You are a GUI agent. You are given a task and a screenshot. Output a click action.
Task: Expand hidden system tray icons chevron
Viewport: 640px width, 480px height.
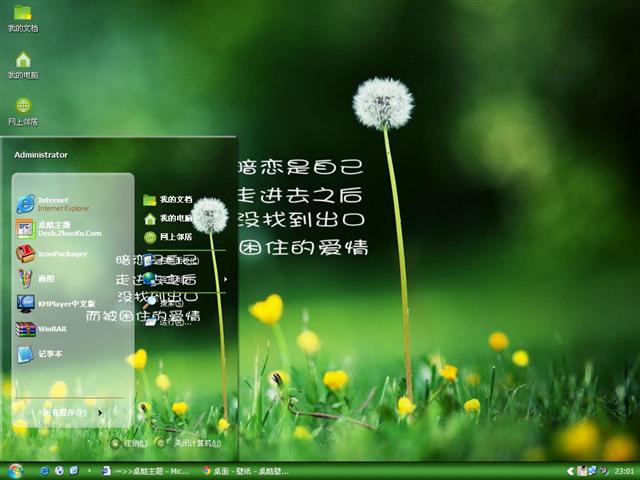pyautogui.click(x=570, y=471)
